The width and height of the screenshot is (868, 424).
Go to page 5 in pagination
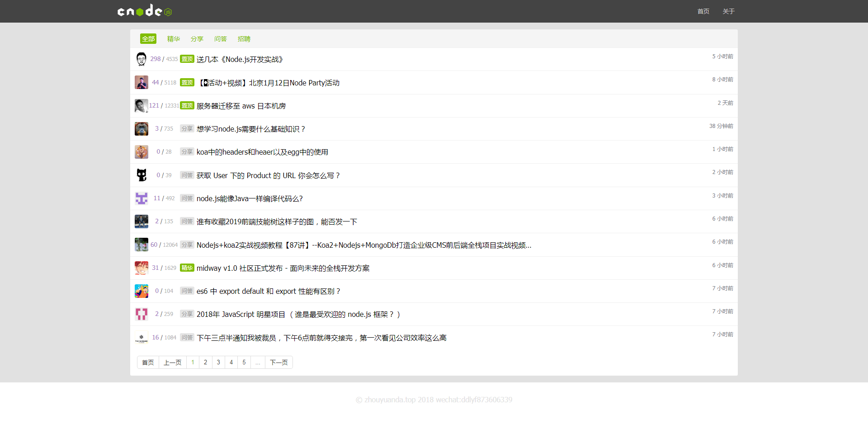[x=244, y=363]
